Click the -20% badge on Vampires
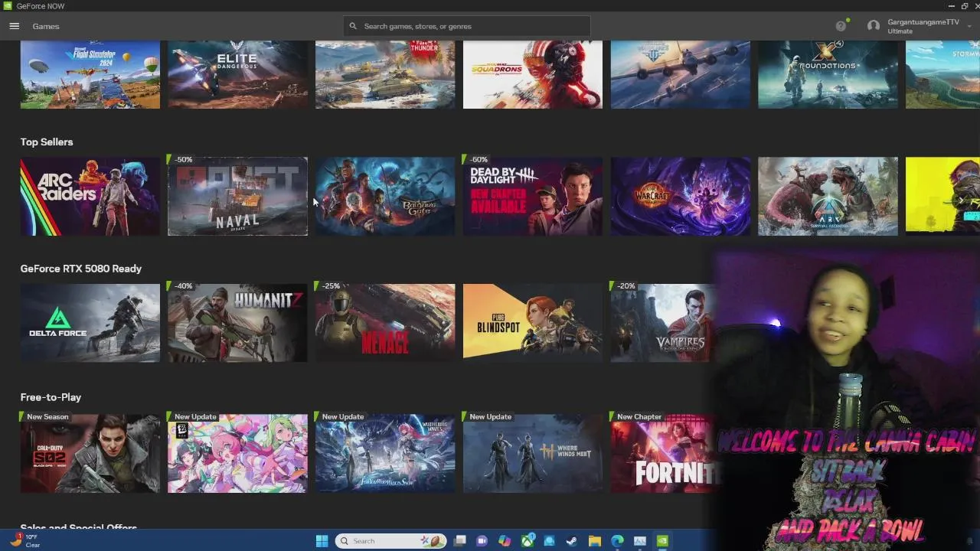 pos(626,286)
